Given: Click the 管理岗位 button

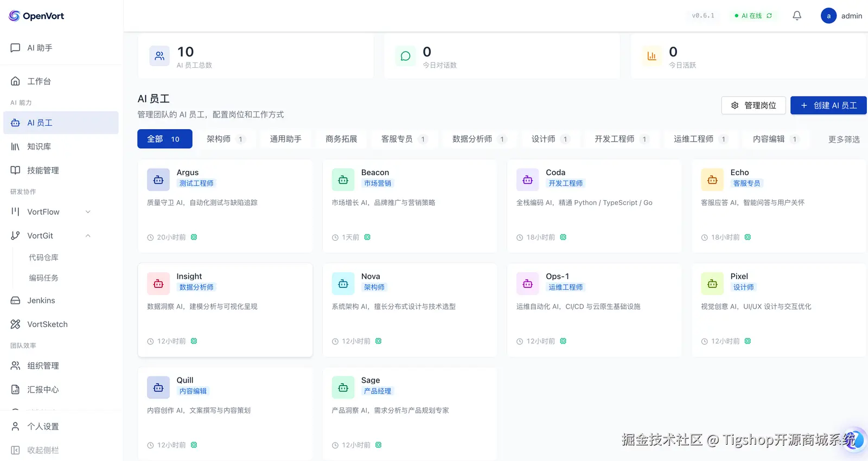Looking at the screenshot, I should 754,105.
